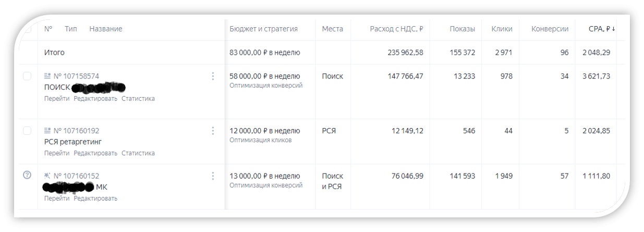Image resolution: width=644 pixels, height=232 pixels.
Task: Tick the checkbox for РСЯ ретаргетинг row
Action: click(x=27, y=131)
